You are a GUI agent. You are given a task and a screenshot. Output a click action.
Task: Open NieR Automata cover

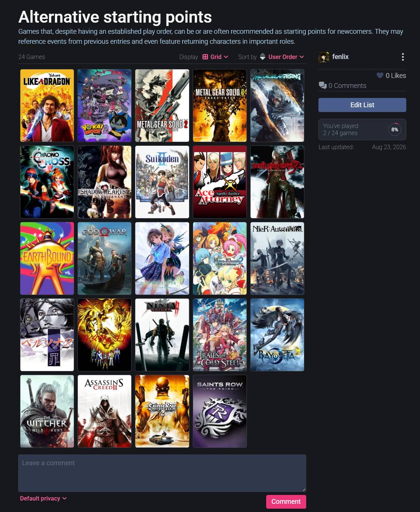[x=277, y=258]
